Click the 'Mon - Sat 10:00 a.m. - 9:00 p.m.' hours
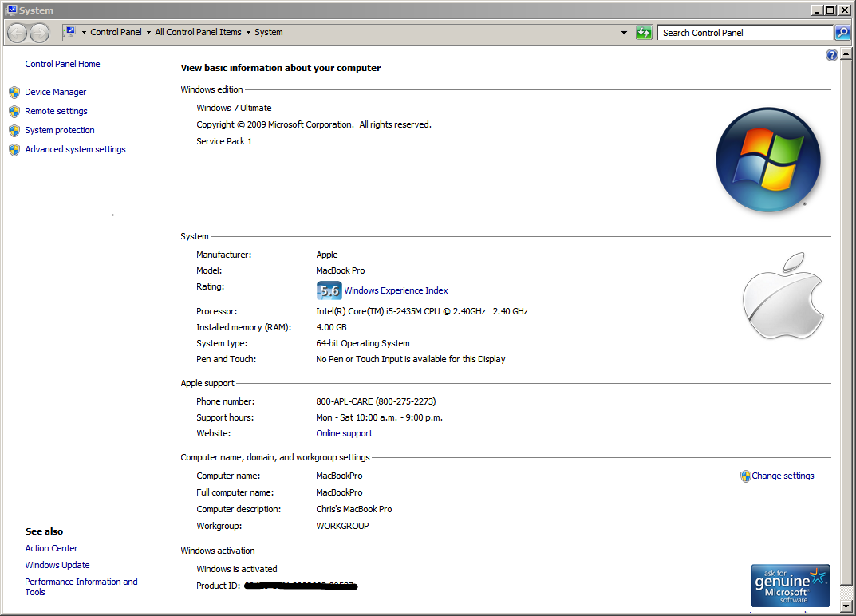The width and height of the screenshot is (856, 616). (379, 417)
